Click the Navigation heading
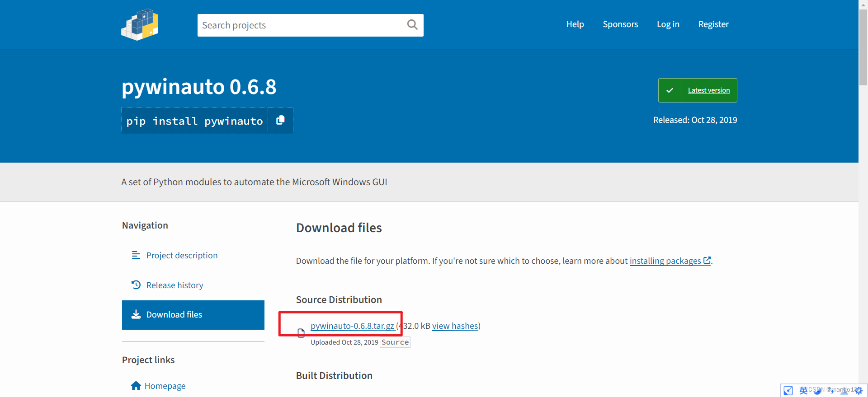 click(x=145, y=225)
